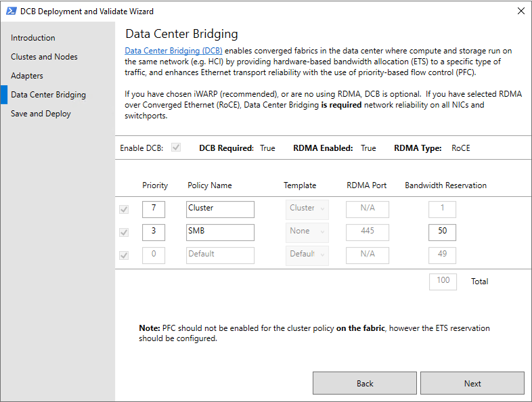Click the SMB bandwidth reservation field
This screenshot has width=532, height=402.
[442, 232]
